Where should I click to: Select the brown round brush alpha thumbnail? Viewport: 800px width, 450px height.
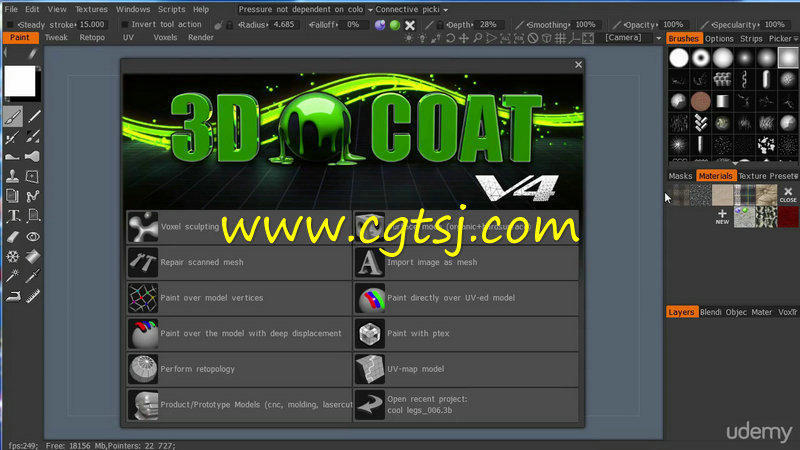pyautogui.click(x=700, y=101)
